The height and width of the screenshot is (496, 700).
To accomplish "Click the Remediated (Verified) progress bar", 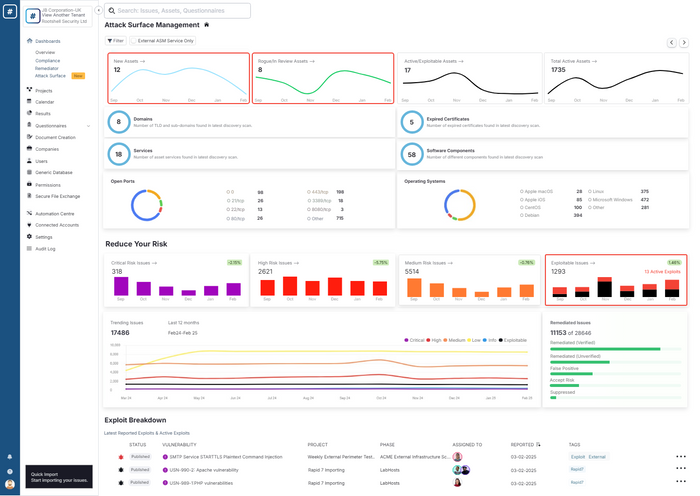I will click(616, 349).
